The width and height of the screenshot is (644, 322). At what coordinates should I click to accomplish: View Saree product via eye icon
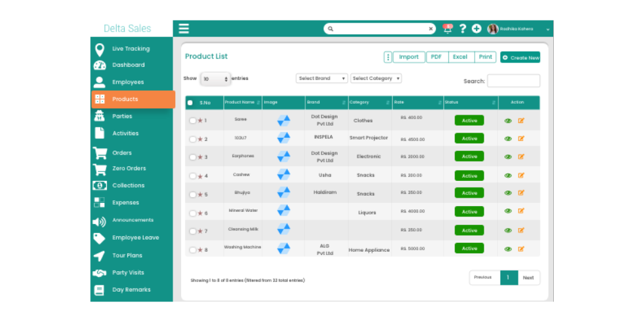click(508, 121)
